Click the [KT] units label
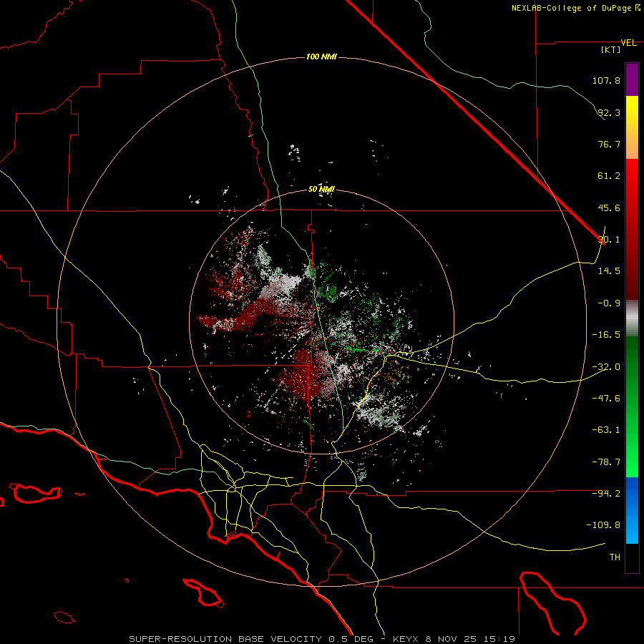644x644 pixels. pyautogui.click(x=610, y=49)
